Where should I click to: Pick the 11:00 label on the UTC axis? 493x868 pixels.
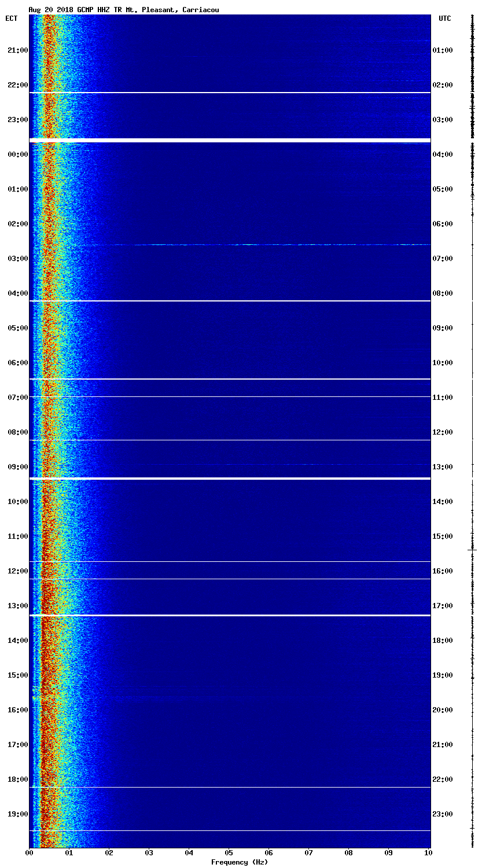click(443, 398)
